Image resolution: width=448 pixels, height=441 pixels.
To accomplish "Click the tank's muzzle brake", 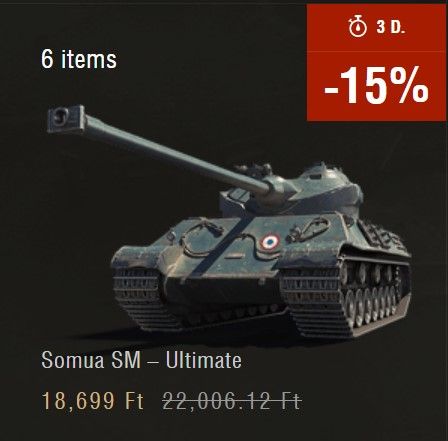I will 67,119.
